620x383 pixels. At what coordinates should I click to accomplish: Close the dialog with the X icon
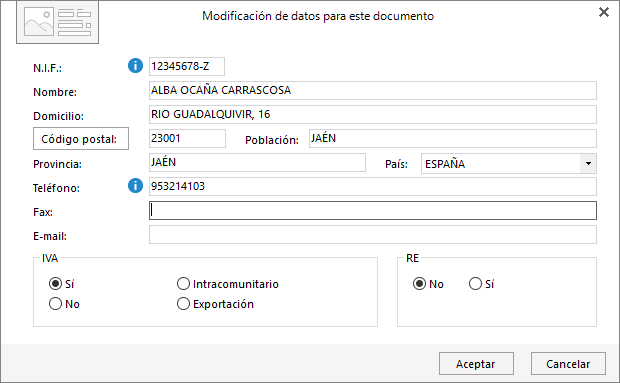(x=603, y=12)
